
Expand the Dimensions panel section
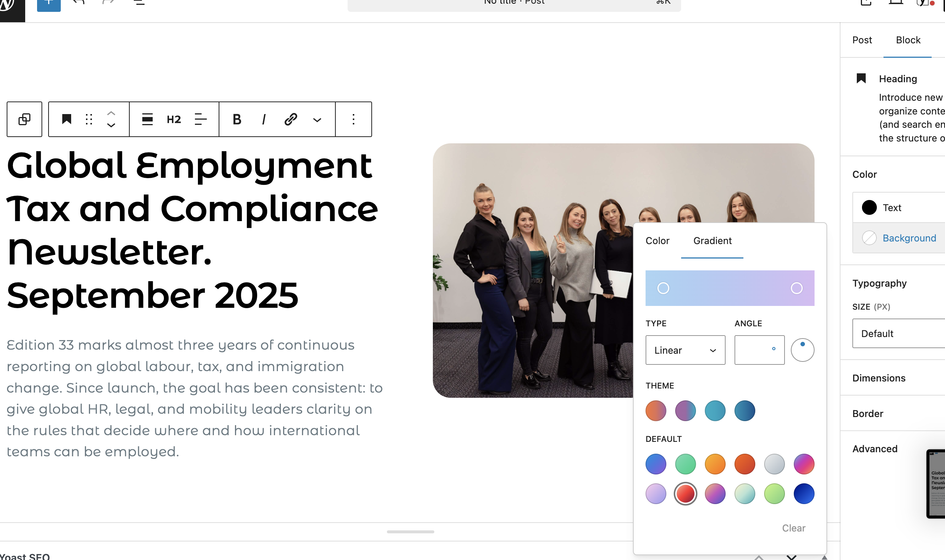[879, 378]
